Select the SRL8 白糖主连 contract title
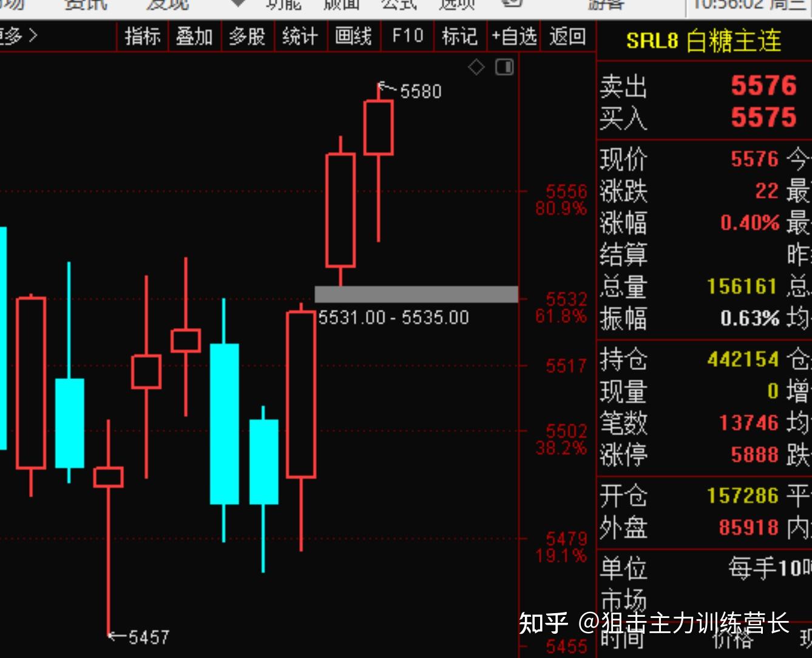This screenshot has height=658, width=812. (703, 41)
